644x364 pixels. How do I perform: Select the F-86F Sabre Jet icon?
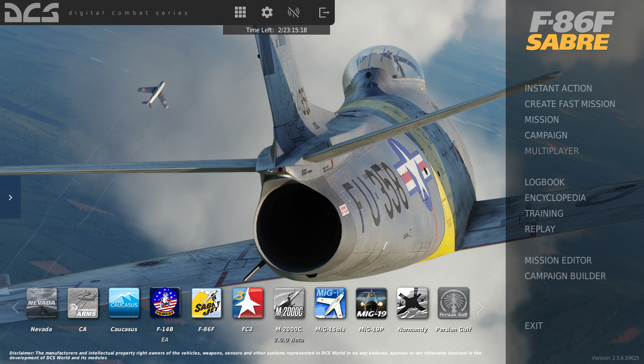pyautogui.click(x=206, y=303)
